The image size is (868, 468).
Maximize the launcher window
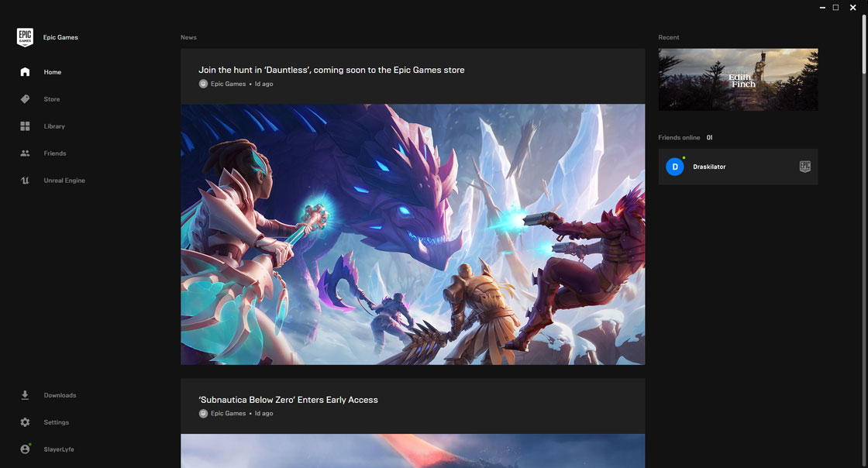coord(835,8)
